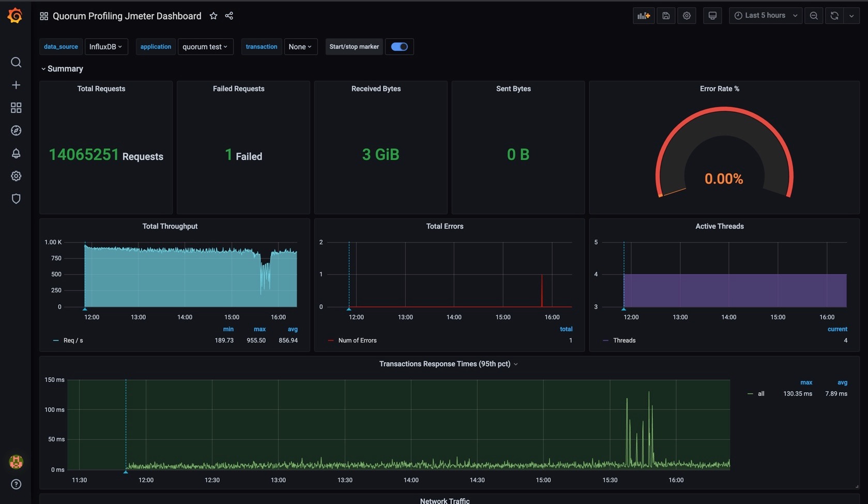The width and height of the screenshot is (868, 504).
Task: Open the Last 5 hours time picker
Action: tap(766, 16)
